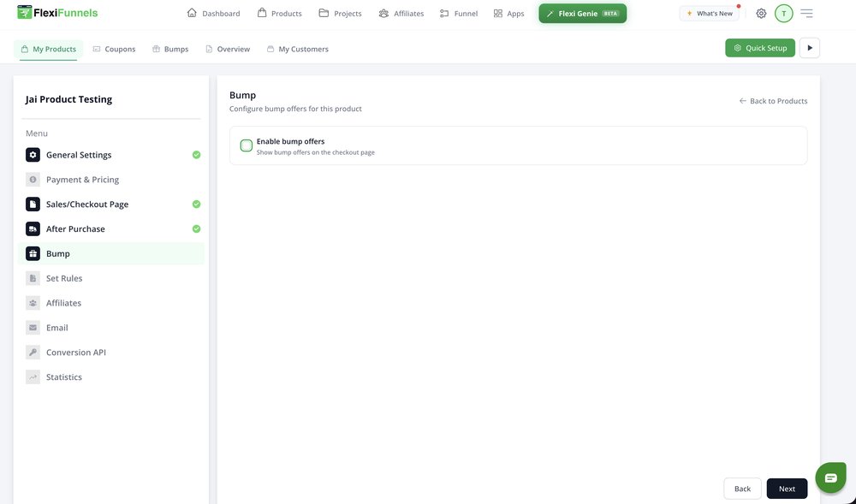The image size is (856, 504).
Task: Click Sales/Checkout Page green checkmark
Action: pos(197,204)
